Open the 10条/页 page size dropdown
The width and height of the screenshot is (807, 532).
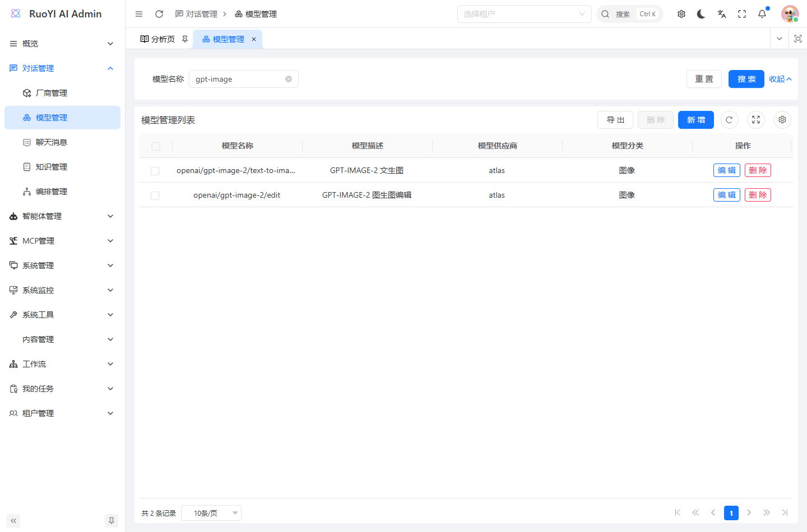[x=211, y=513]
